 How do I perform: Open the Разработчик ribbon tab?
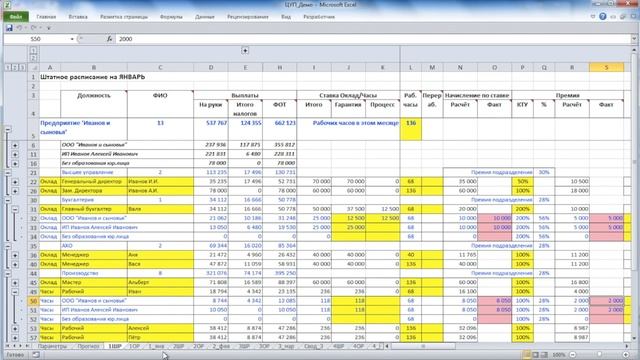click(x=319, y=17)
